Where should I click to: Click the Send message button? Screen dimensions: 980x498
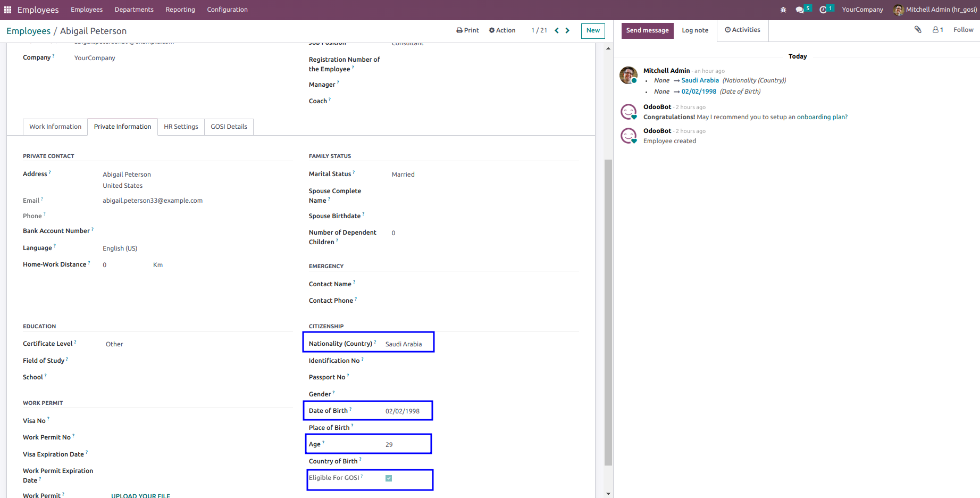[647, 30]
